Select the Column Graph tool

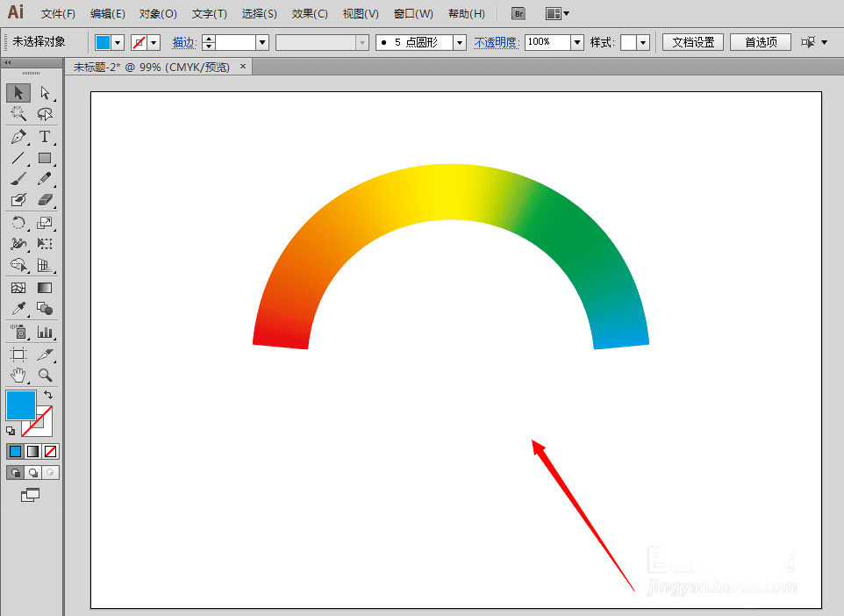45,332
